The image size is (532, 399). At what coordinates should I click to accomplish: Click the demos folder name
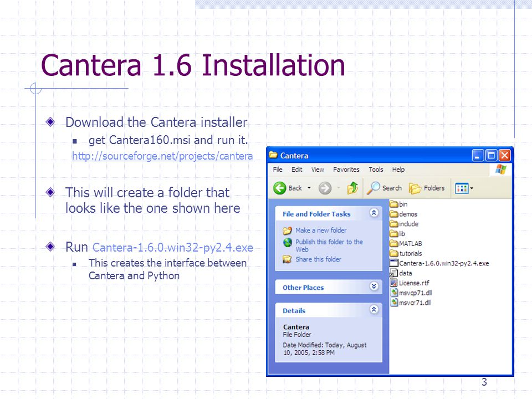408,214
